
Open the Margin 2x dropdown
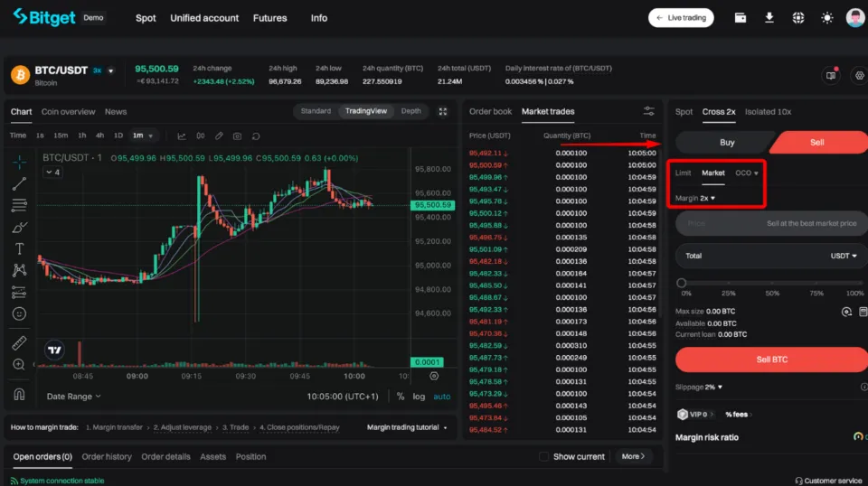coord(695,198)
